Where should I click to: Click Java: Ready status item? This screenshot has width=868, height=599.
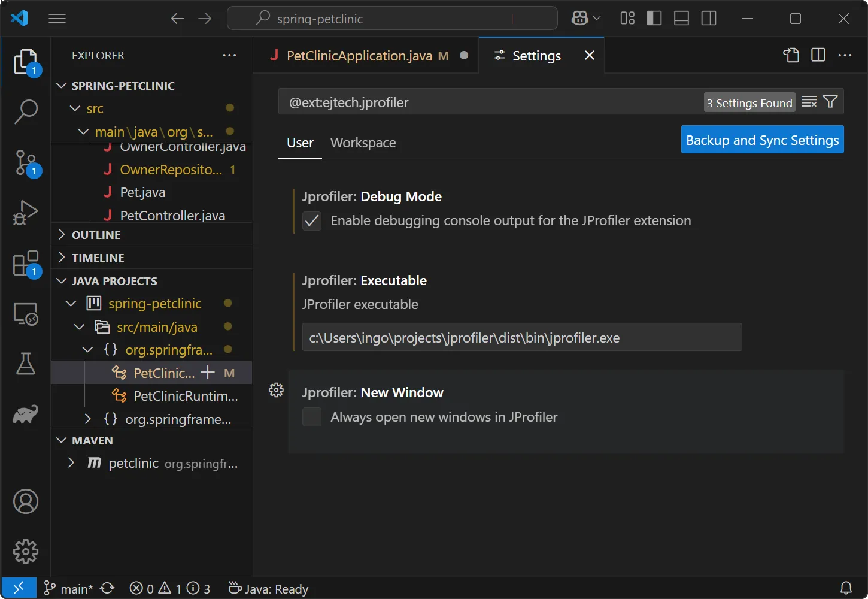(x=268, y=589)
